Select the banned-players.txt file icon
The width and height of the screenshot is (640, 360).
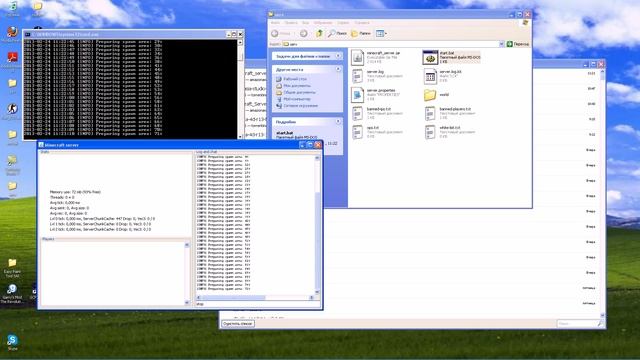click(430, 113)
